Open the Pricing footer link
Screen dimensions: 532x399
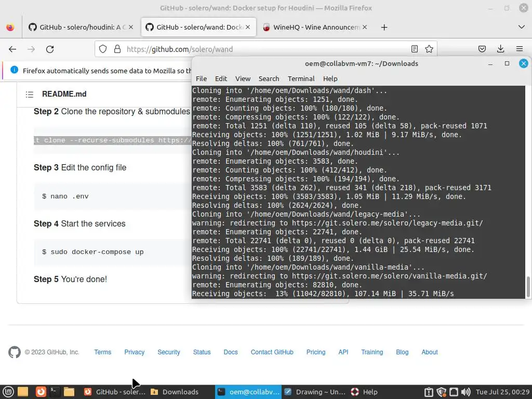315,352
